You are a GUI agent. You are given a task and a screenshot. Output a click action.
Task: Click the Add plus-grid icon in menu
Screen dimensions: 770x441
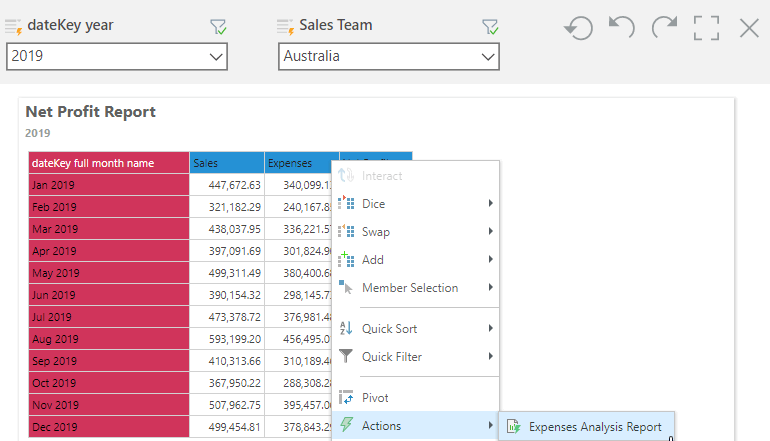pyautogui.click(x=346, y=259)
